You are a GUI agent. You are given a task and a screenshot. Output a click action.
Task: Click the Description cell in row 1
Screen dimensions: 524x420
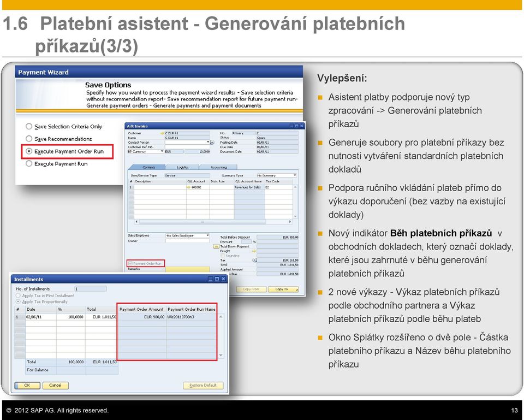160,187
